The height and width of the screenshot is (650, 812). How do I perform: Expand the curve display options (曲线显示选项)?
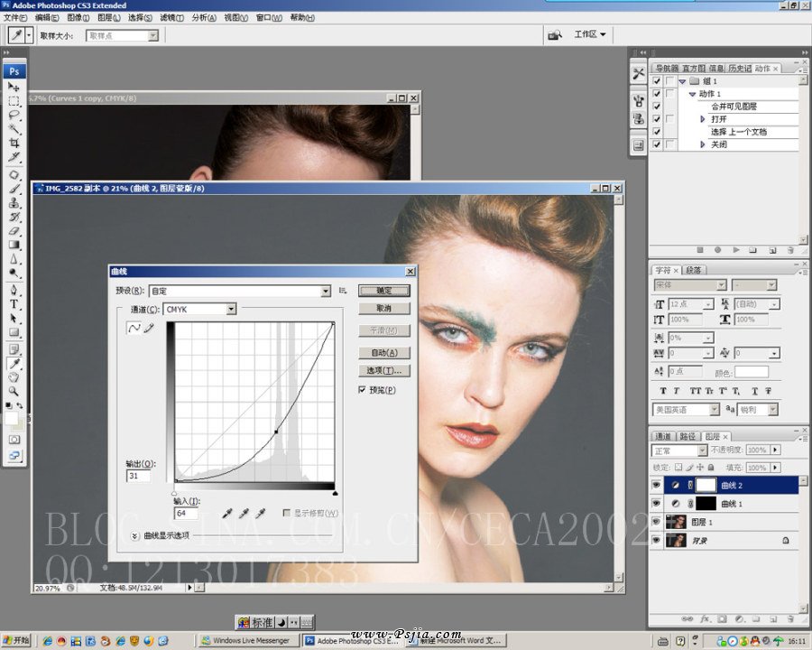134,535
